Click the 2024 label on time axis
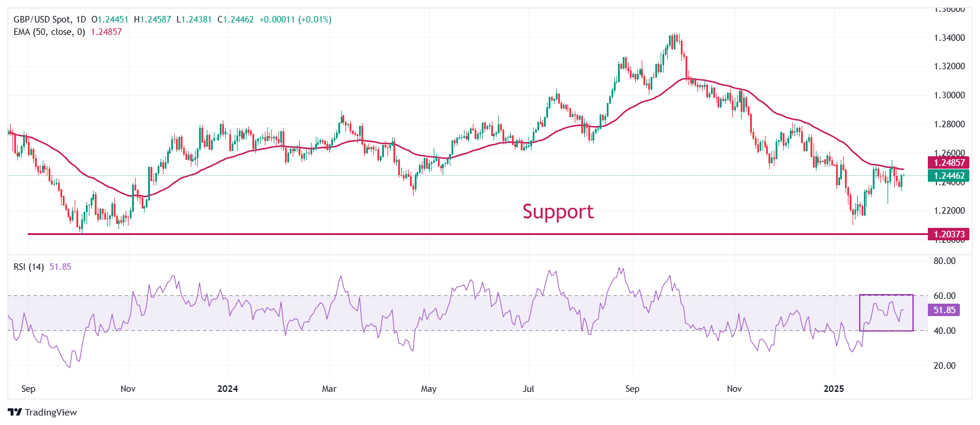The image size is (980, 425). coord(228,389)
